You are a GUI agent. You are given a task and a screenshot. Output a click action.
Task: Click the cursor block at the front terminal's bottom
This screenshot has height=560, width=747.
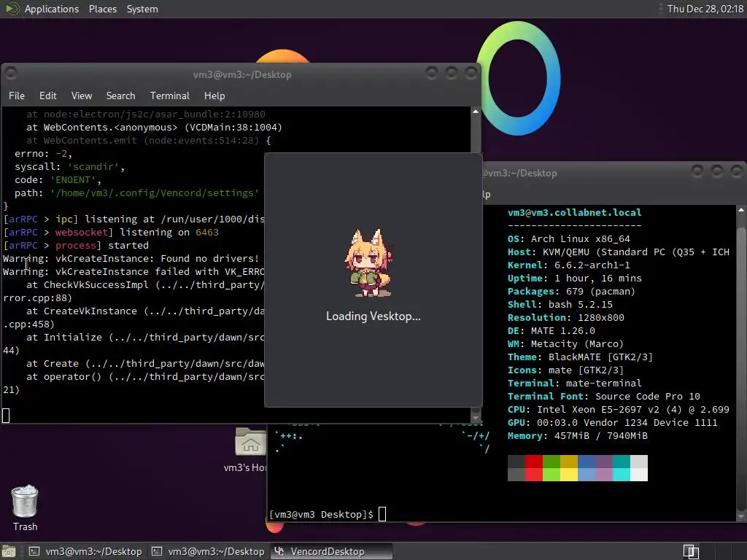click(x=6, y=416)
